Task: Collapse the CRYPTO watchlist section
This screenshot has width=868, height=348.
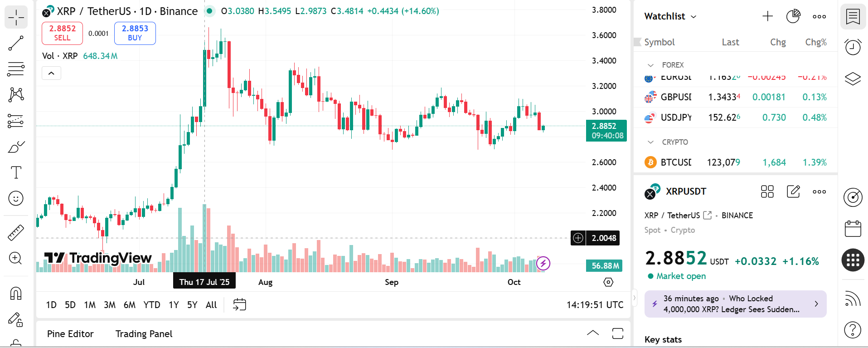Action: click(651, 142)
